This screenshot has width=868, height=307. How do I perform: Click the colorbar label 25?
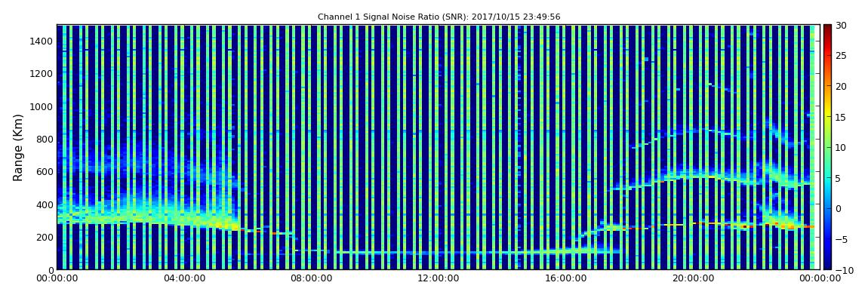pyautogui.click(x=841, y=55)
